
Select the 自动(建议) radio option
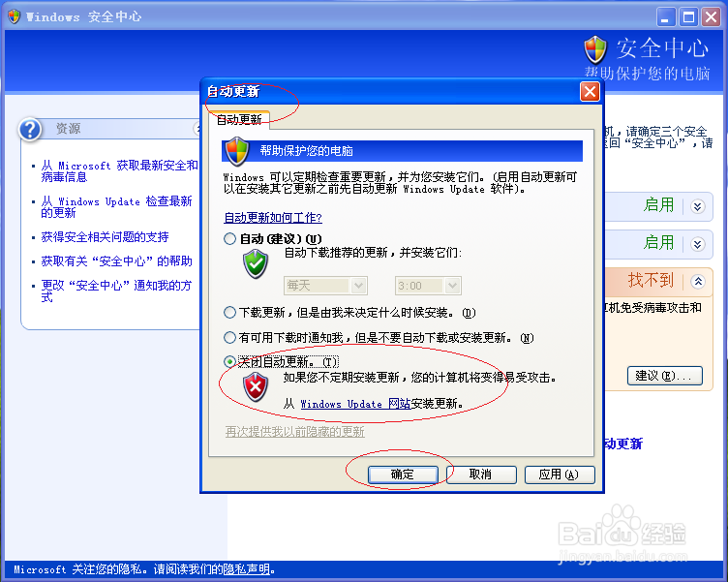[229, 239]
